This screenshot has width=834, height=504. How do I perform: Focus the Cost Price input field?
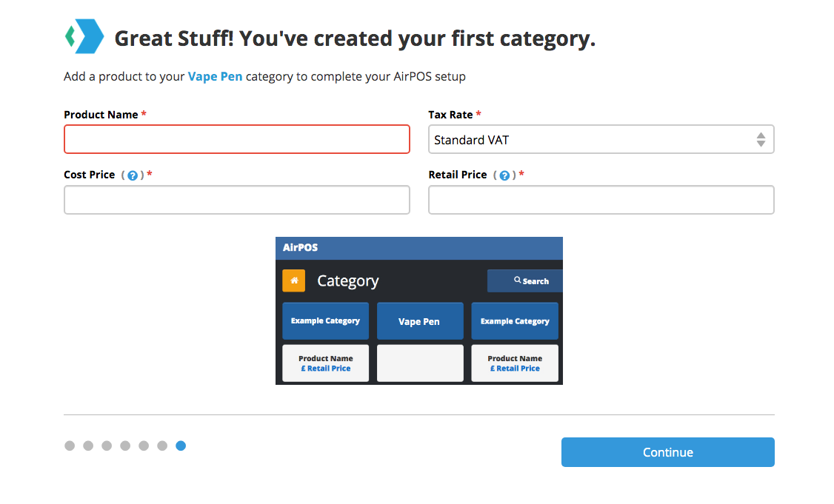(237, 200)
